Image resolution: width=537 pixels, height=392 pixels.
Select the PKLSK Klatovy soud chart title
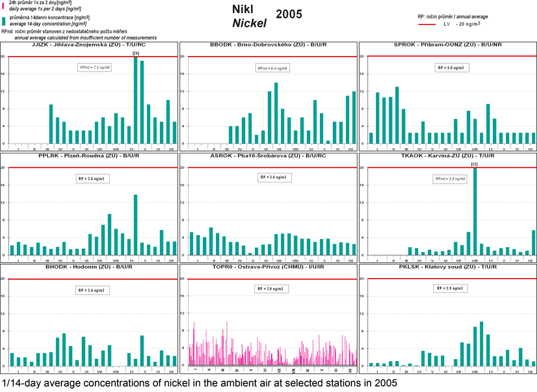(x=447, y=267)
